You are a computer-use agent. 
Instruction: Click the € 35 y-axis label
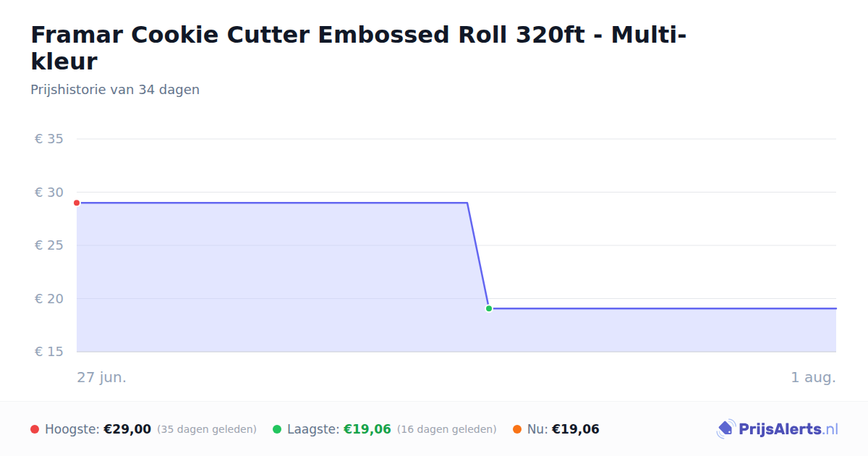pyautogui.click(x=49, y=139)
